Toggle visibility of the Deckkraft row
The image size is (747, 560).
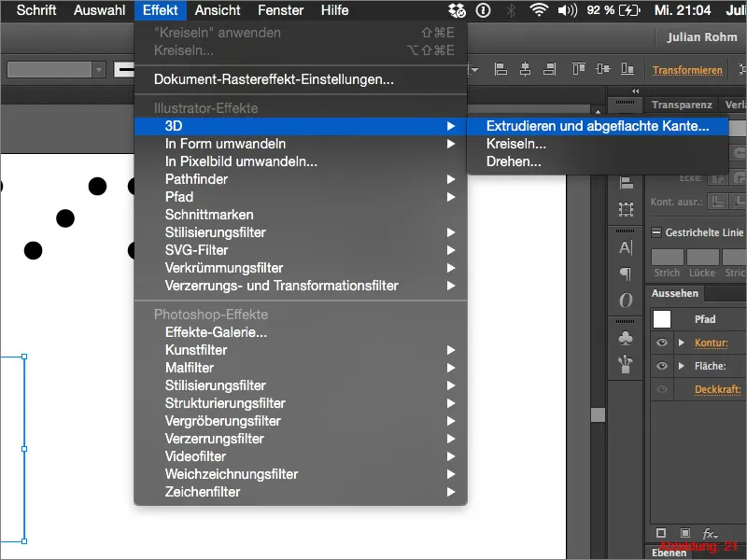[662, 389]
